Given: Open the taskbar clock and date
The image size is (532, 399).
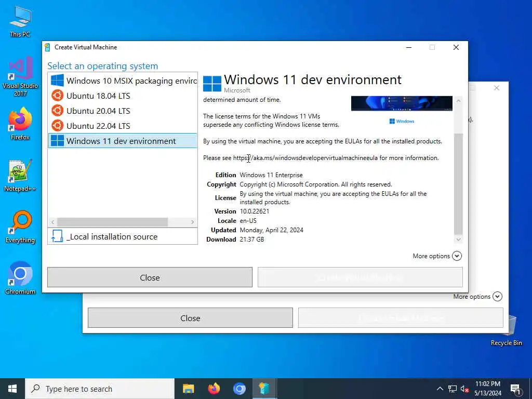Looking at the screenshot, I should tap(487, 389).
